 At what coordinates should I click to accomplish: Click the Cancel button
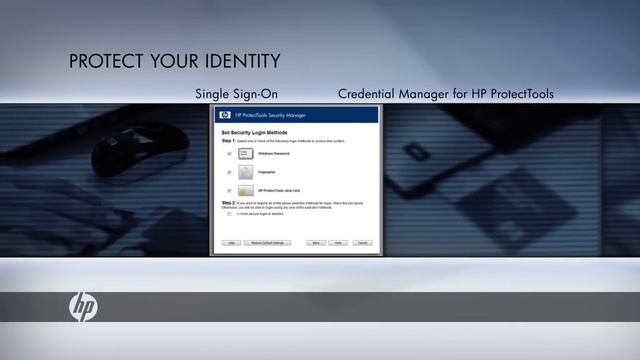(362, 243)
